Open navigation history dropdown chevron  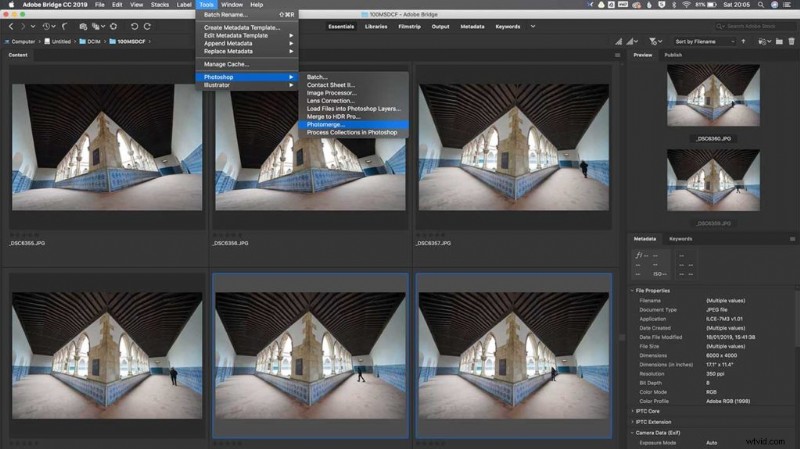(33, 27)
